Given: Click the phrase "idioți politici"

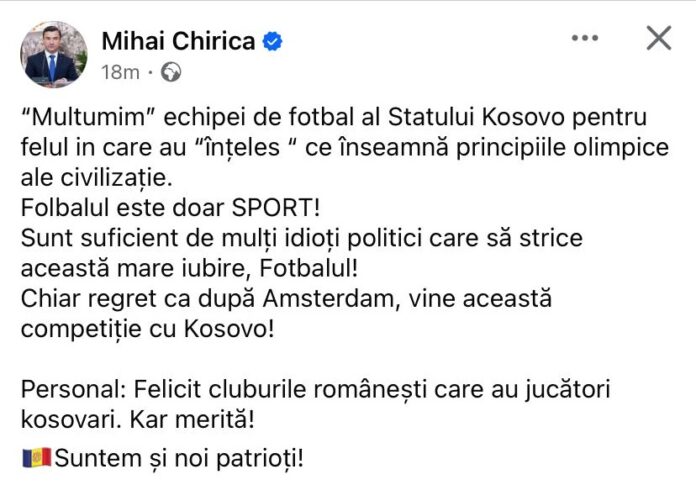Looking at the screenshot, I should tap(353, 238).
